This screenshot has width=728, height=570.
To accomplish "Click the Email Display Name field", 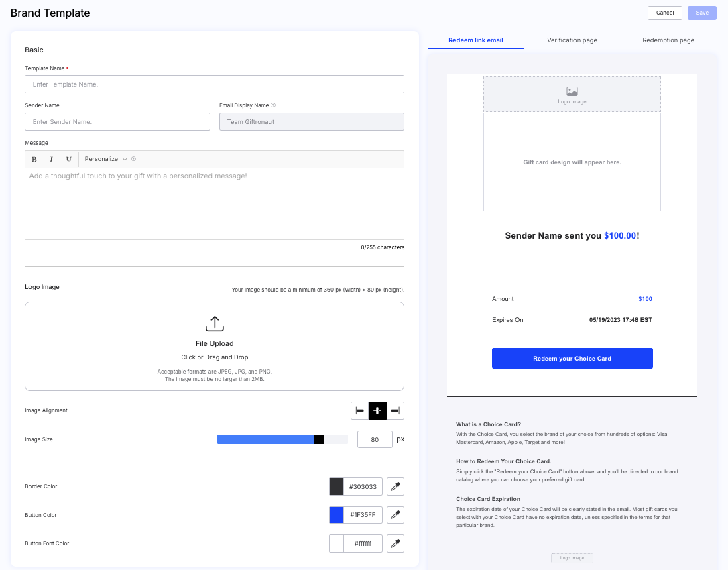I will click(312, 121).
